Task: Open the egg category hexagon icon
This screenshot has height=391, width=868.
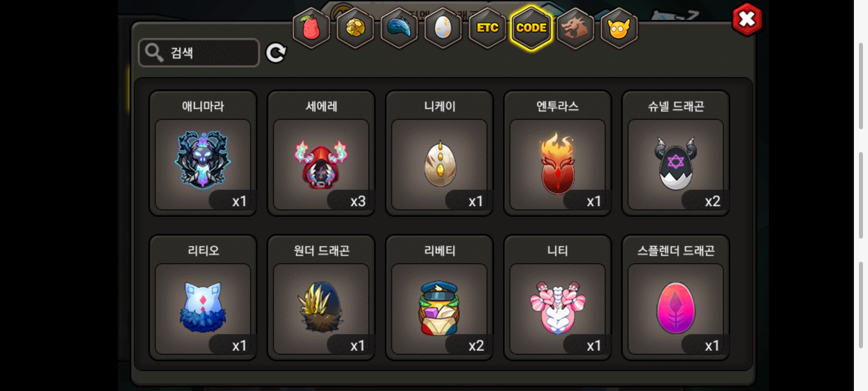Action: (443, 28)
